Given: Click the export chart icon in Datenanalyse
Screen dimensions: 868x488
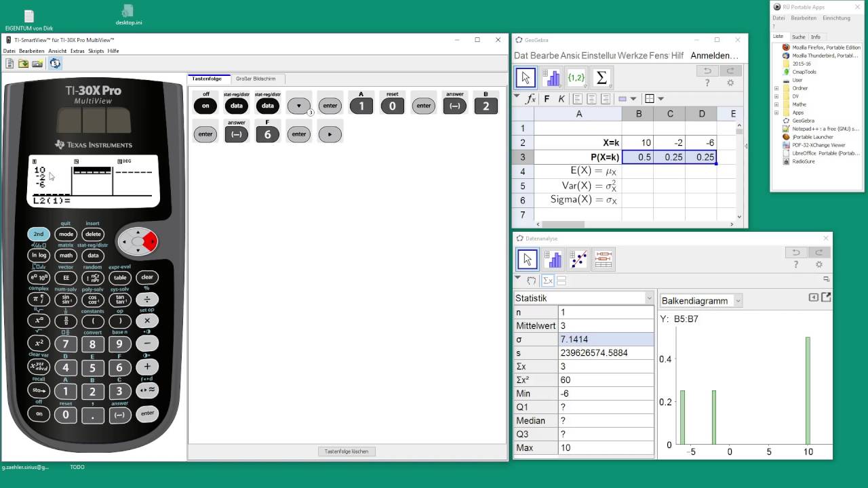Looking at the screenshot, I should click(826, 297).
